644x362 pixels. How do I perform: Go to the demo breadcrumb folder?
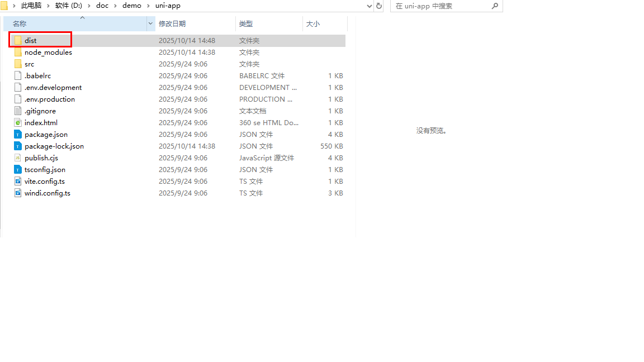(x=132, y=6)
